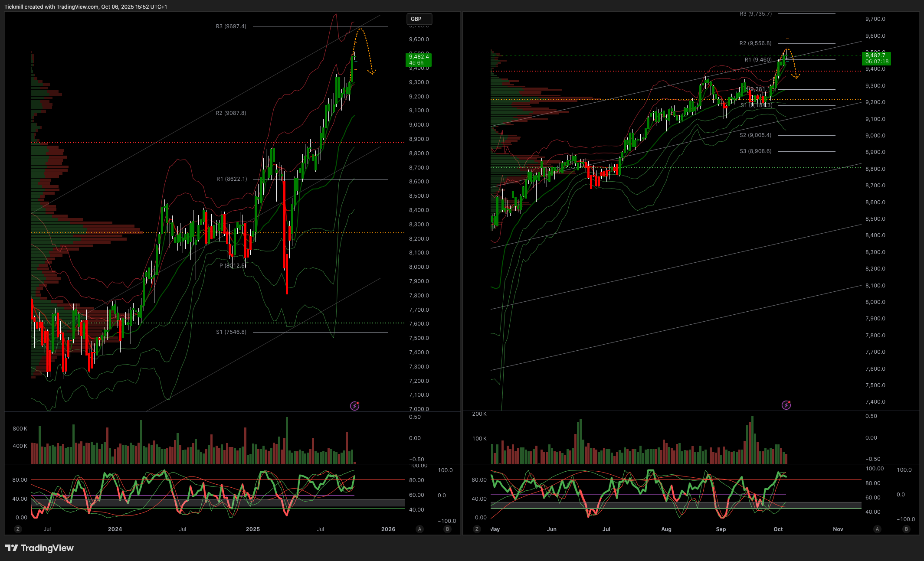Click the Oct label on right time axis
924x561 pixels.
pyautogui.click(x=778, y=529)
